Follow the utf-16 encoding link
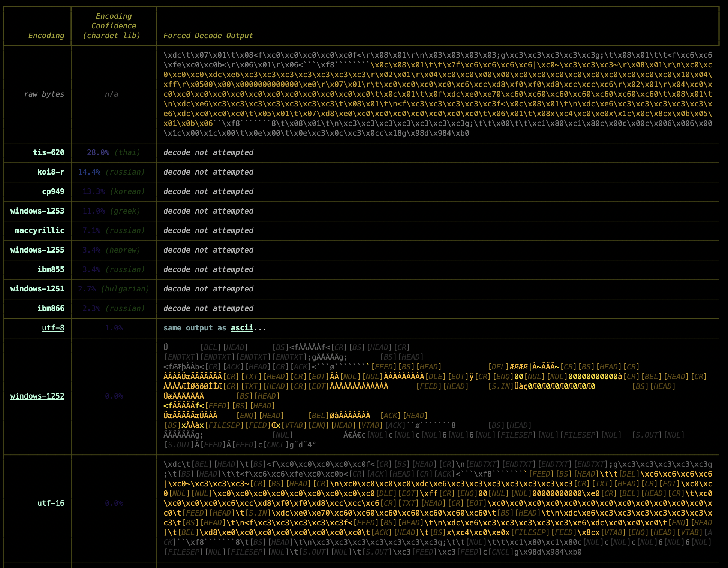The image size is (728, 568). coord(51,503)
